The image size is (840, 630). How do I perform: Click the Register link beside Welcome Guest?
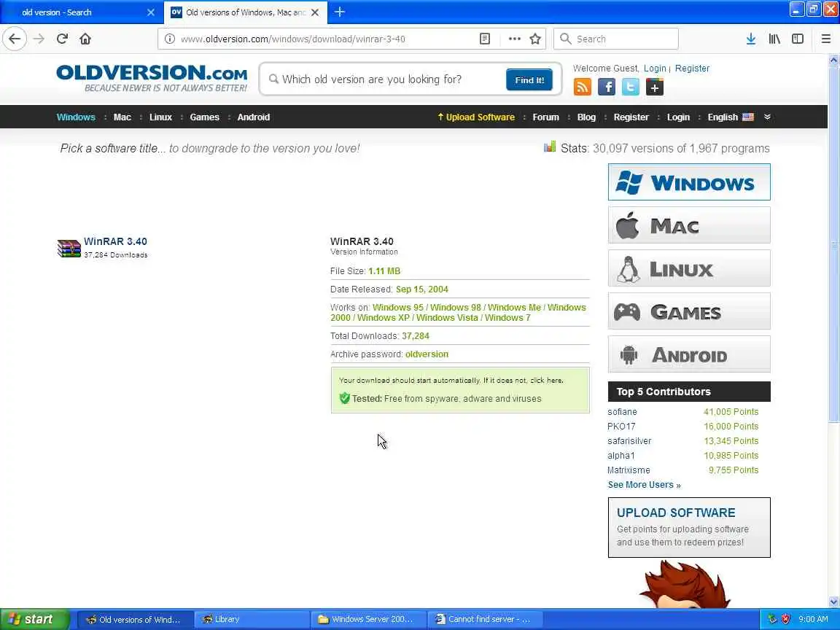(x=692, y=68)
